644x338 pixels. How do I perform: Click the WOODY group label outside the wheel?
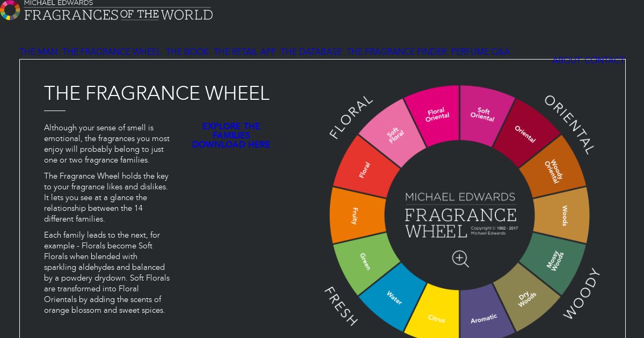coord(581,293)
